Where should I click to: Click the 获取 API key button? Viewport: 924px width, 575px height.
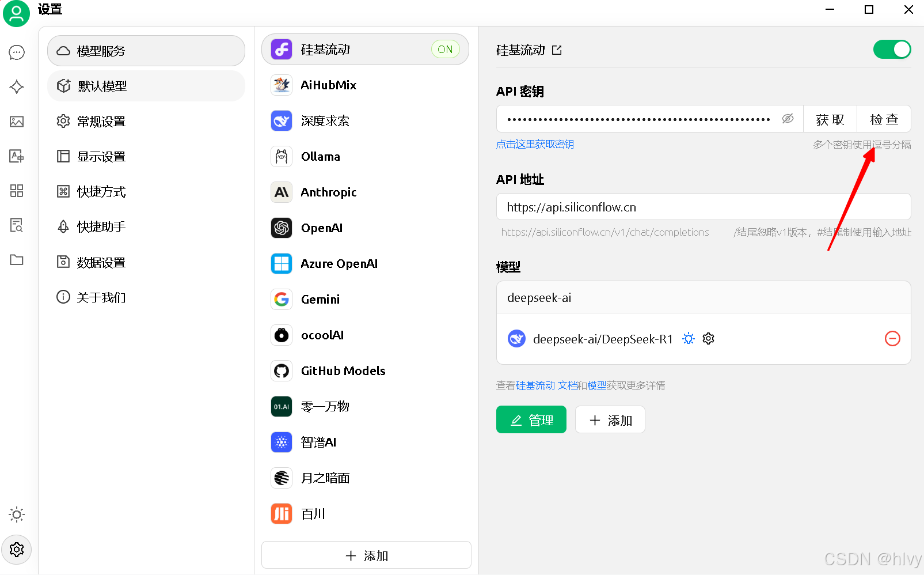[830, 119]
